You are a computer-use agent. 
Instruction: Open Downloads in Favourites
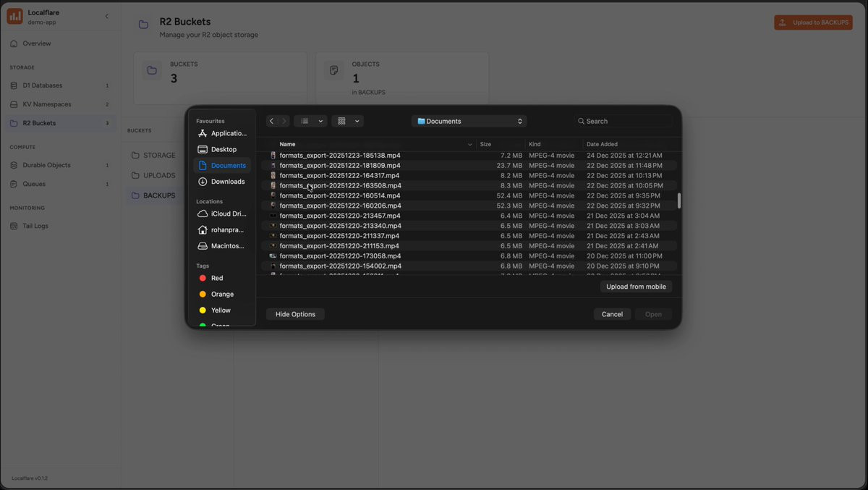222,182
